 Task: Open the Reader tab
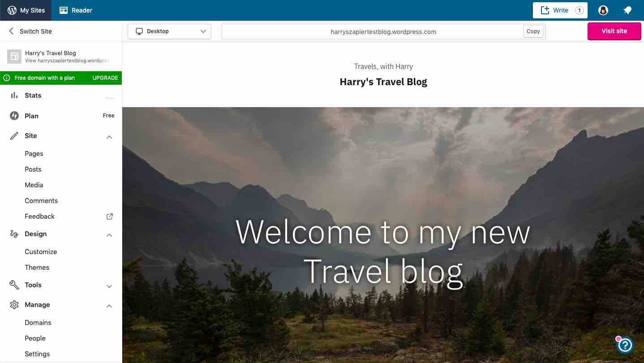pos(76,10)
